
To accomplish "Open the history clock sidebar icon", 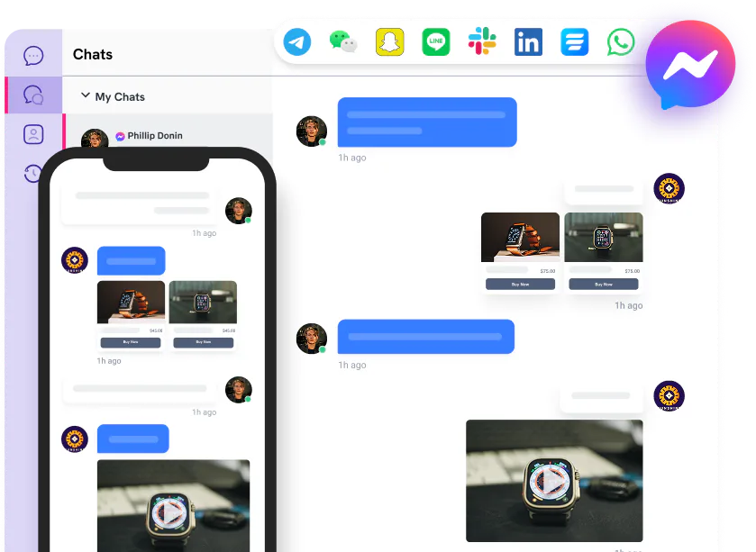I will tap(32, 174).
